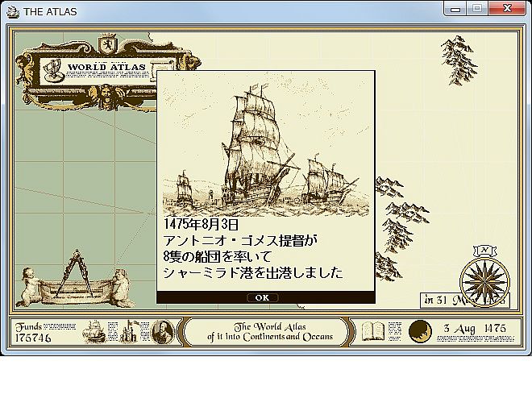This screenshot has height=419, width=532.
Task: Click the lion crest shield above the plaque
Action: (107, 44)
